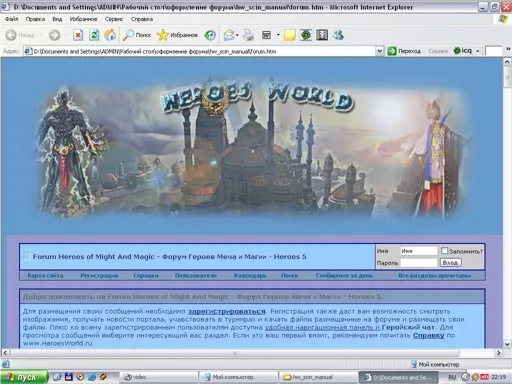Viewport: 512px width, 384px height.
Task: Open the Search (Поиск) magnifier button
Action: click(137, 35)
